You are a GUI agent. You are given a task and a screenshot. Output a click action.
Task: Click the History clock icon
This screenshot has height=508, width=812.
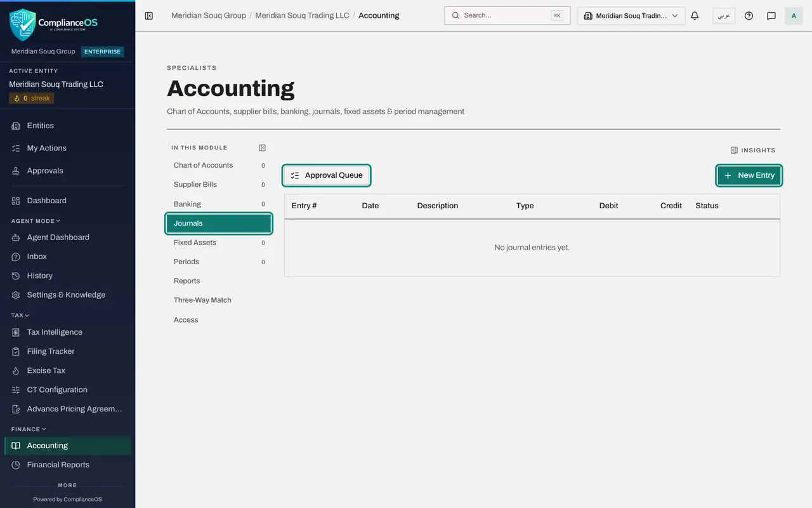click(16, 276)
